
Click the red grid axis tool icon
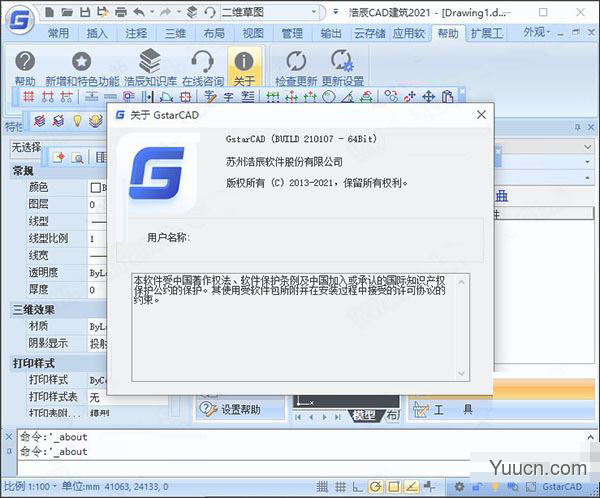29,96
